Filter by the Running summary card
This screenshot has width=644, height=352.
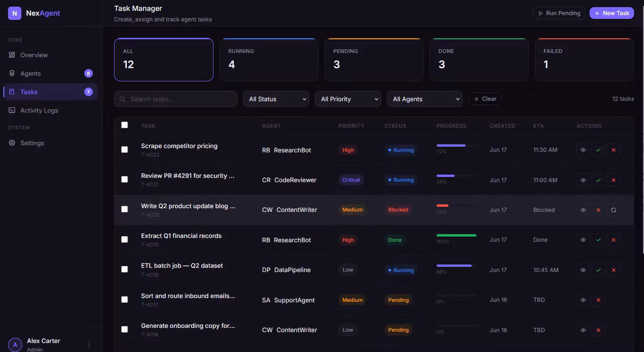click(269, 60)
